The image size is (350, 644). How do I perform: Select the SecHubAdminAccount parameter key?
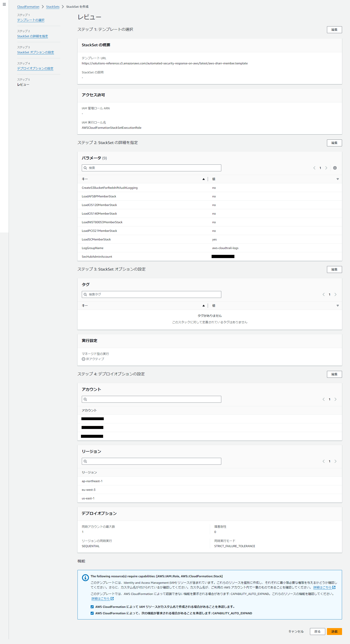[x=97, y=257]
